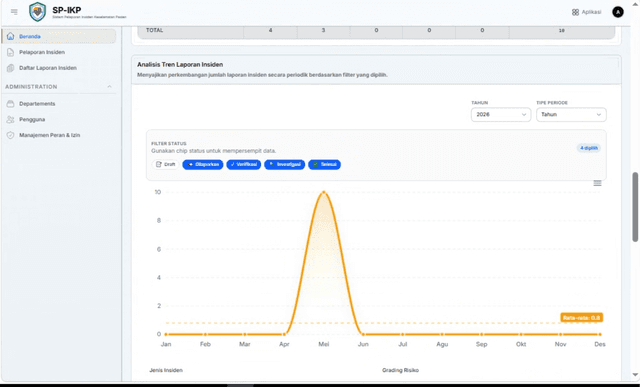
Task: Toggle the Selesai status chip
Action: tap(324, 165)
